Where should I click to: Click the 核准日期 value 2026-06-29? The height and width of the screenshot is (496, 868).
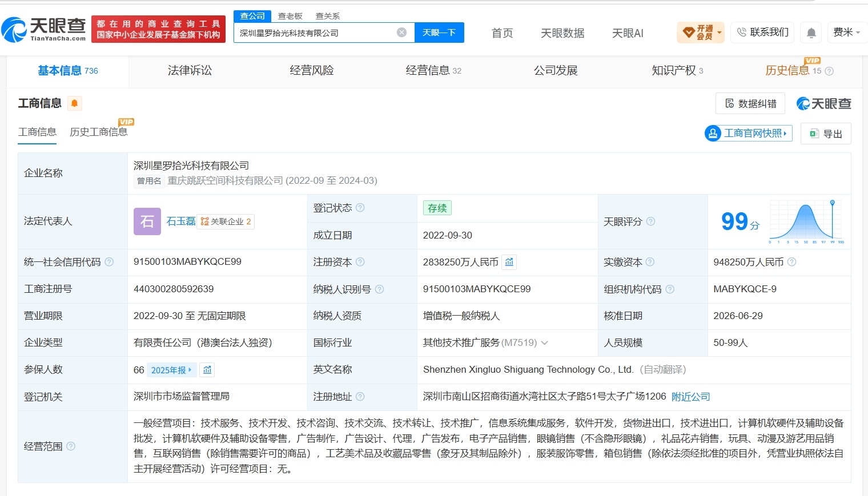[738, 316]
